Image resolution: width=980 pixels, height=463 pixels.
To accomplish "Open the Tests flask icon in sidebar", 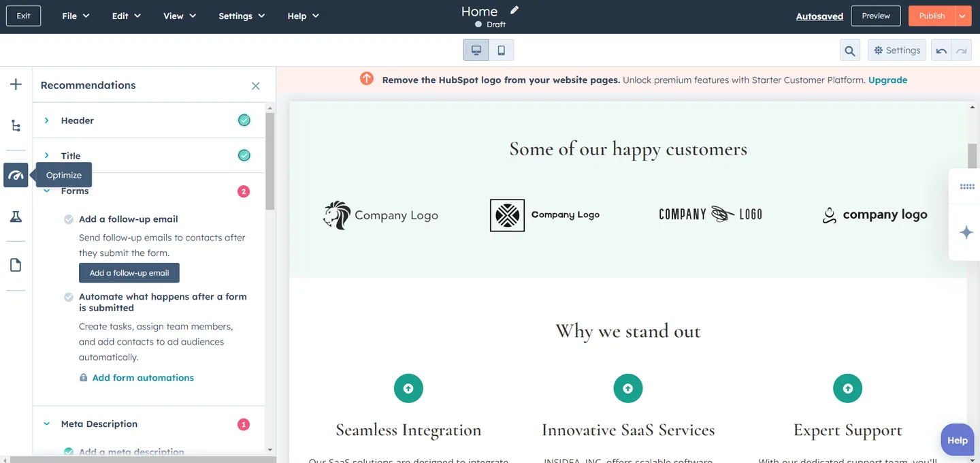I will pos(16,217).
